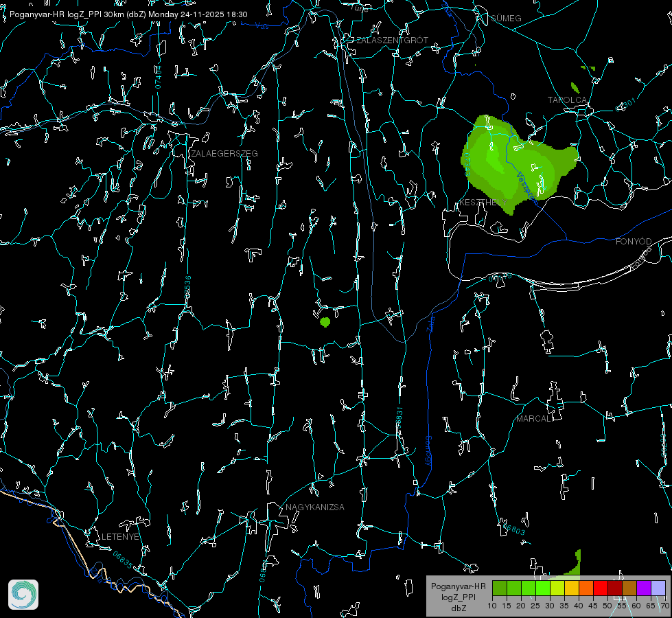Pick the brown 55-60 dBZ legend swatch

click(629, 588)
